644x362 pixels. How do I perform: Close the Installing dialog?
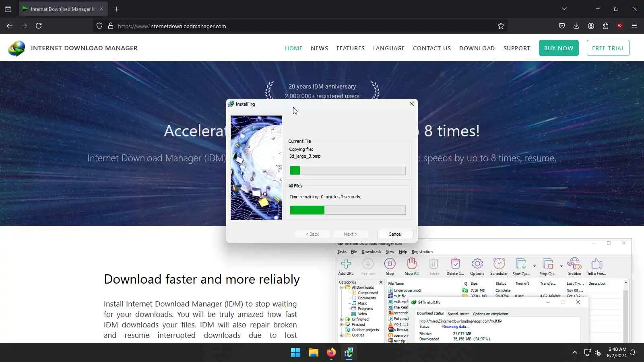pyautogui.click(x=411, y=104)
